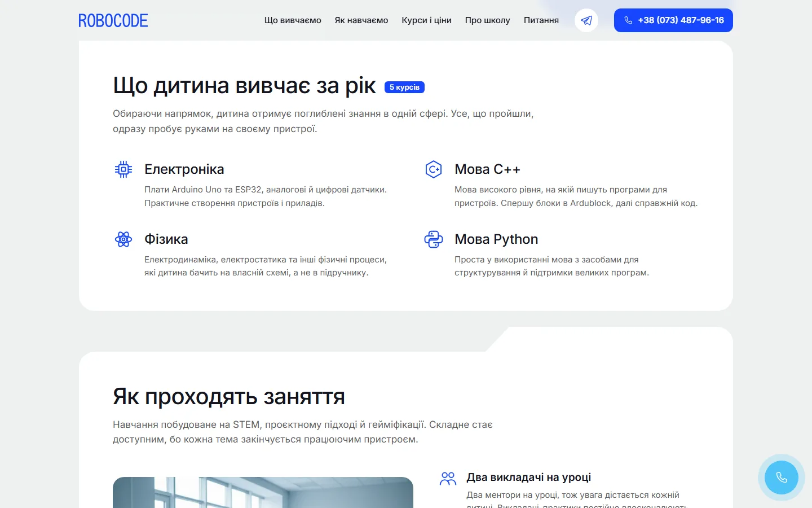
Task: Click the Два викладачі на уроці heading
Action: click(529, 478)
